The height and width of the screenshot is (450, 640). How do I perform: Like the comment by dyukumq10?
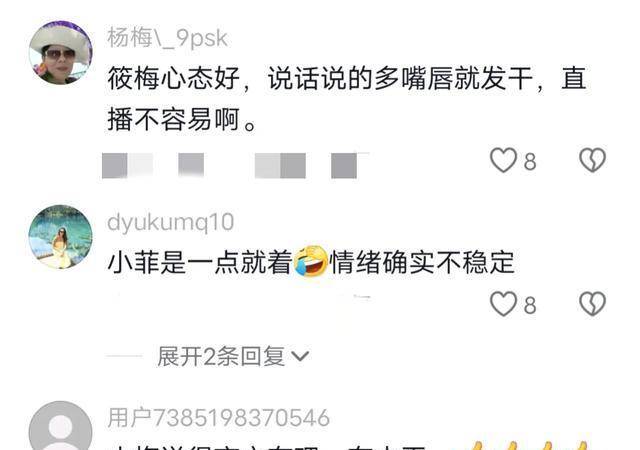pyautogui.click(x=503, y=304)
